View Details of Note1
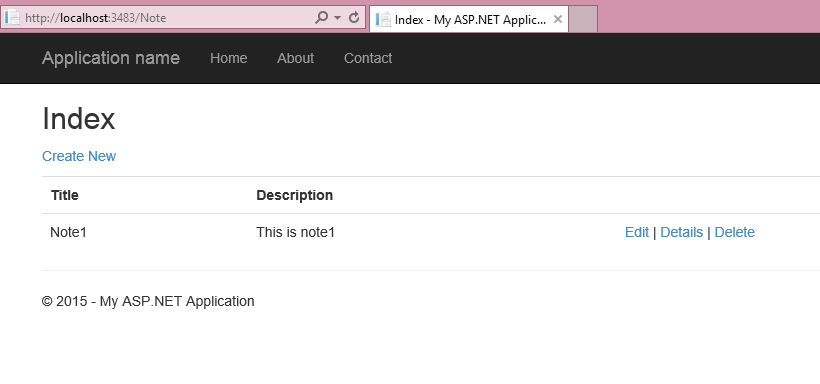This screenshot has width=820, height=384. pyautogui.click(x=681, y=232)
